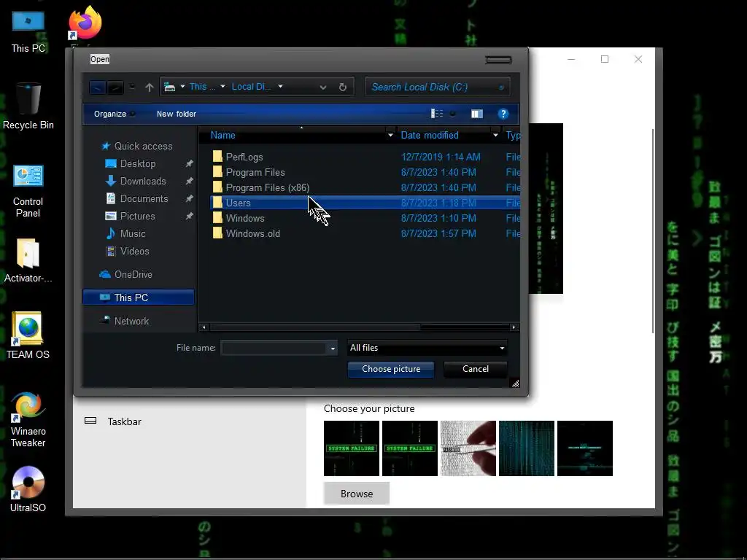Click New folder in toolbar
Image resolution: width=747 pixels, height=560 pixels.
[177, 114]
